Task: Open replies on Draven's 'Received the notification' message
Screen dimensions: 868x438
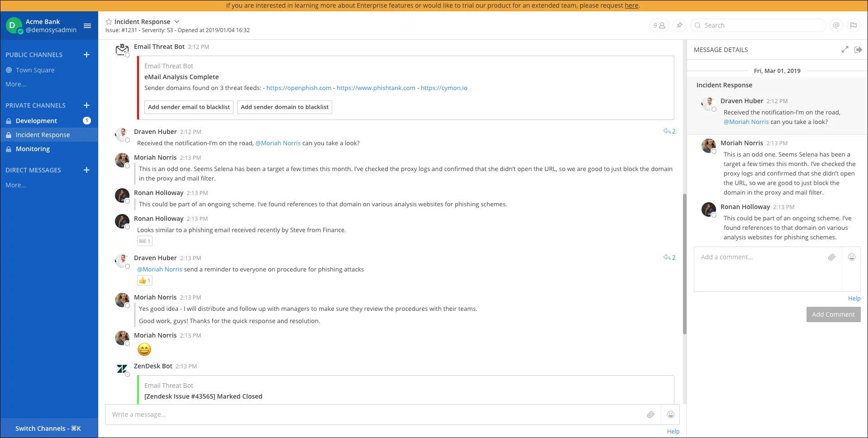Action: 669,131
